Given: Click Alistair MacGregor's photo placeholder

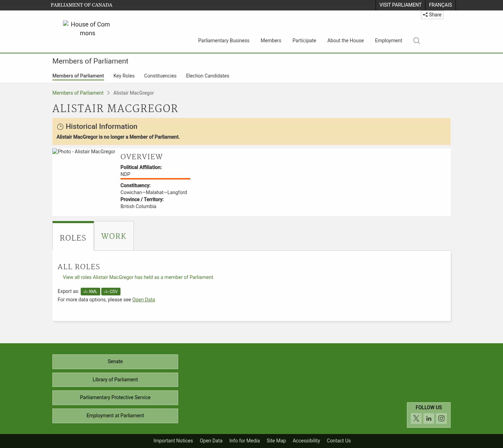Looking at the screenshot, I should click(x=84, y=152).
